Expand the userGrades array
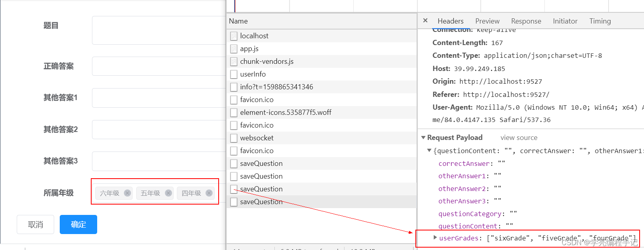Viewport: 644px width, 250px height. click(435, 238)
